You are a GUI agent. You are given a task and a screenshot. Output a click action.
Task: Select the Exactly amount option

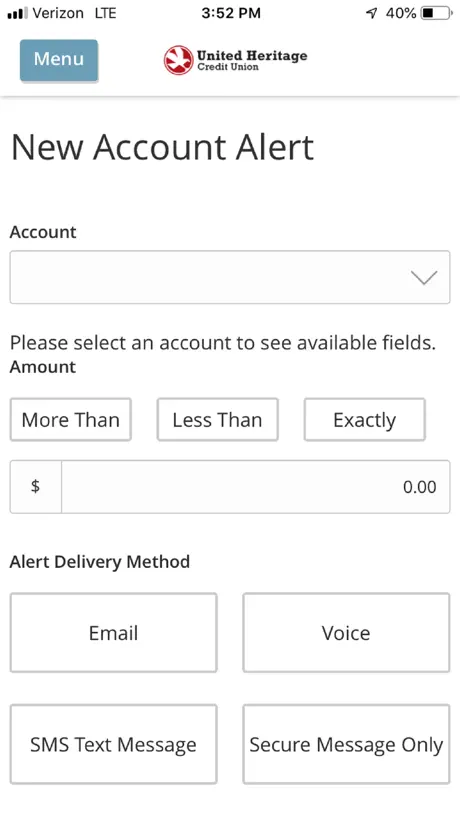(x=365, y=420)
